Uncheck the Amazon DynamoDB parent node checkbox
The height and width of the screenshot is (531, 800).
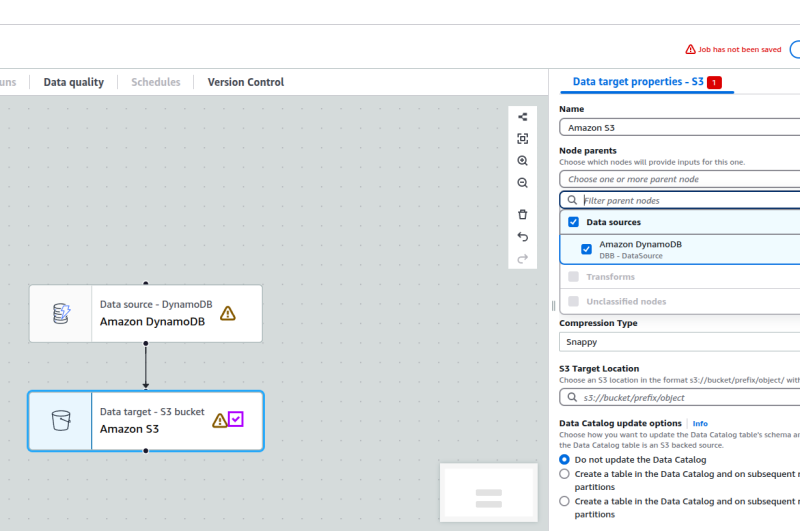click(587, 249)
